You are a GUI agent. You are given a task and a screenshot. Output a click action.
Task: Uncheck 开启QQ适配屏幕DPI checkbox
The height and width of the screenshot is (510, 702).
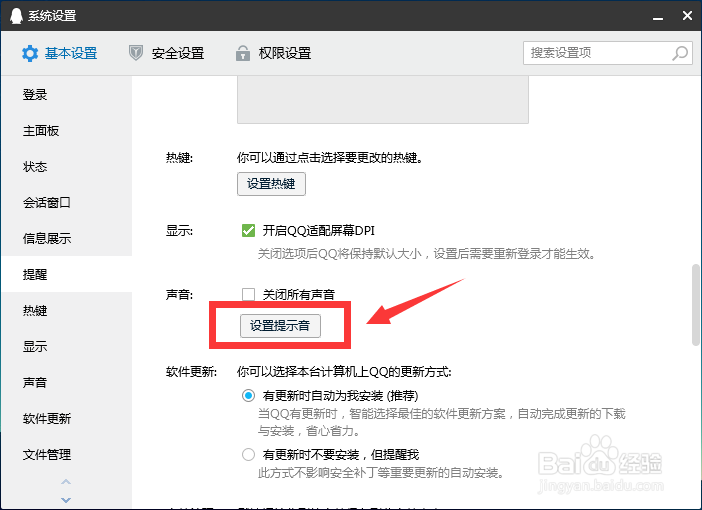248,231
